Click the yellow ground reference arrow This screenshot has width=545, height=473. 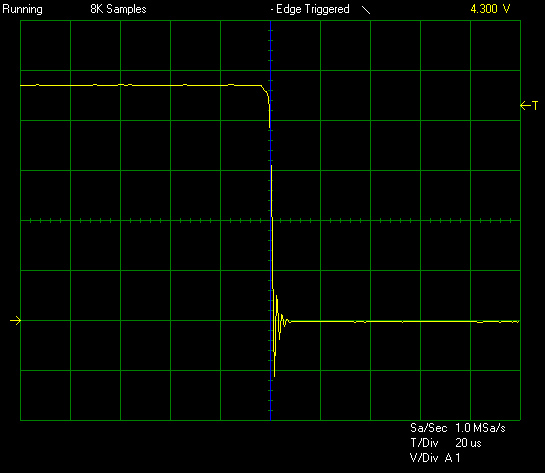(x=16, y=320)
